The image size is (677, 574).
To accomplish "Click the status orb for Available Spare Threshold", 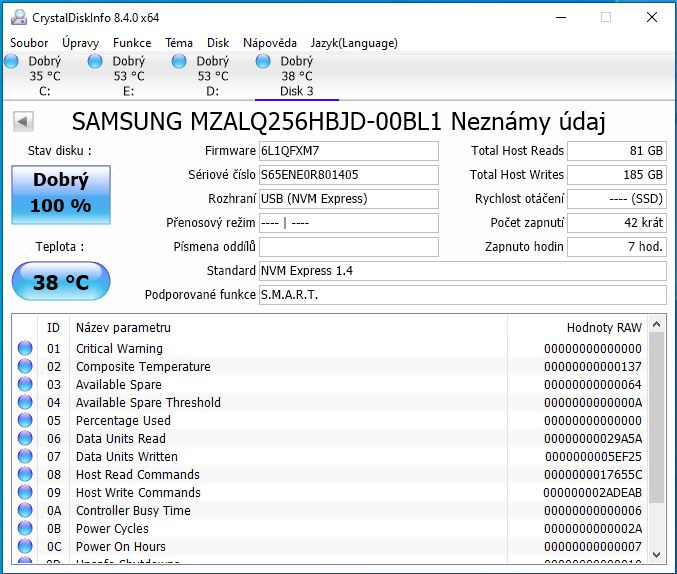I will (x=25, y=402).
